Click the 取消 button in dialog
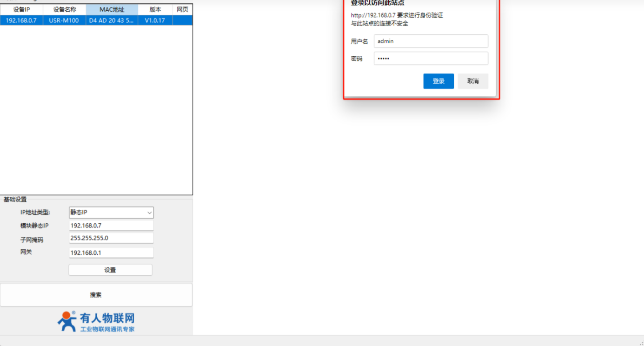The height and width of the screenshot is (346, 644). (x=473, y=81)
